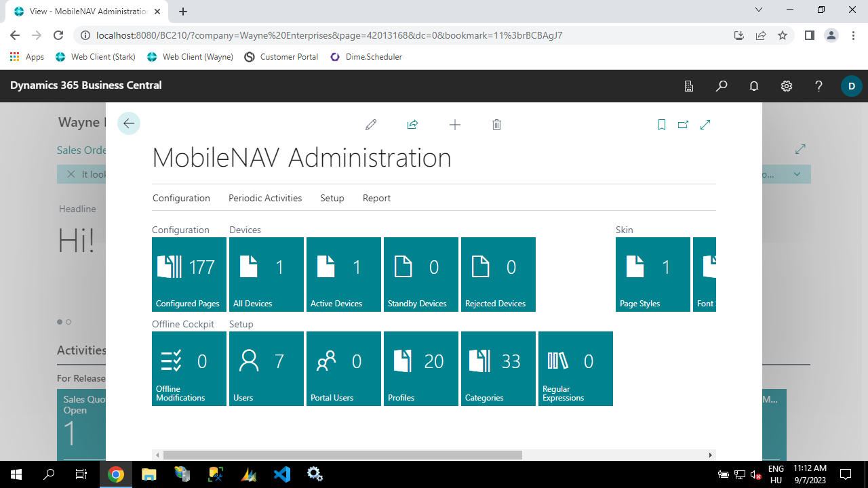Open the Windows notification center
The width and height of the screenshot is (868, 488).
pos(846,474)
